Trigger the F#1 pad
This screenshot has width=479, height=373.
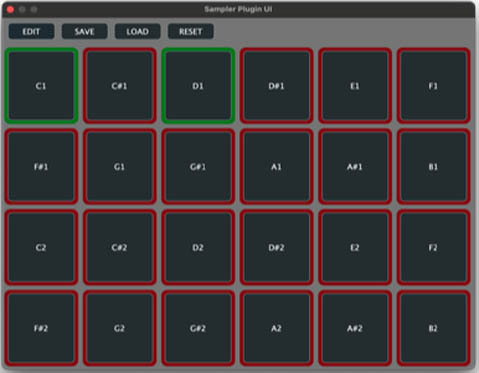[x=41, y=166]
